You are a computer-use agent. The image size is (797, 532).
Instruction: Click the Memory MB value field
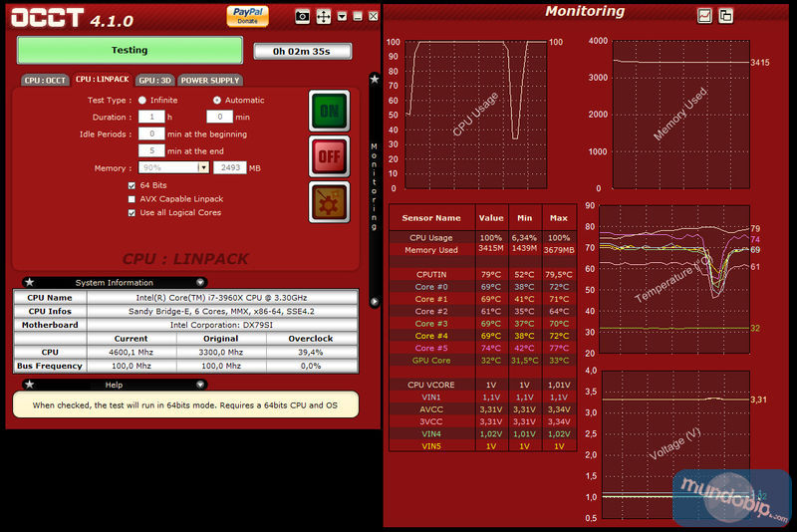click(230, 167)
